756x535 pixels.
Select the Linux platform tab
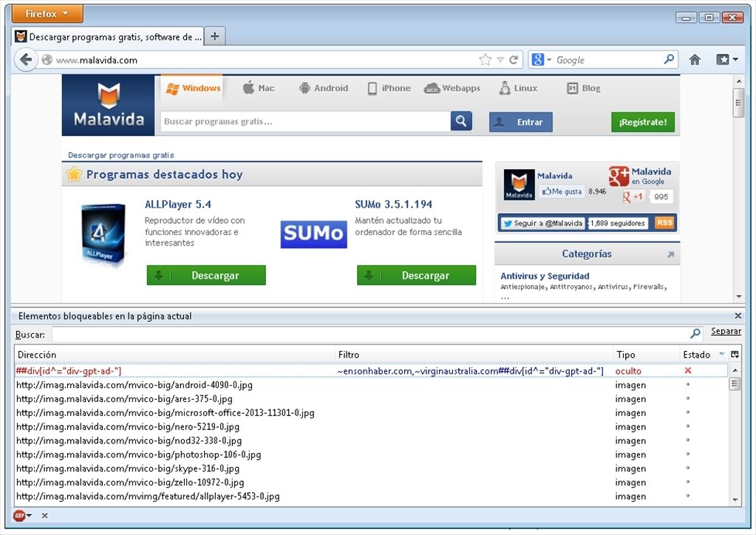(x=518, y=88)
